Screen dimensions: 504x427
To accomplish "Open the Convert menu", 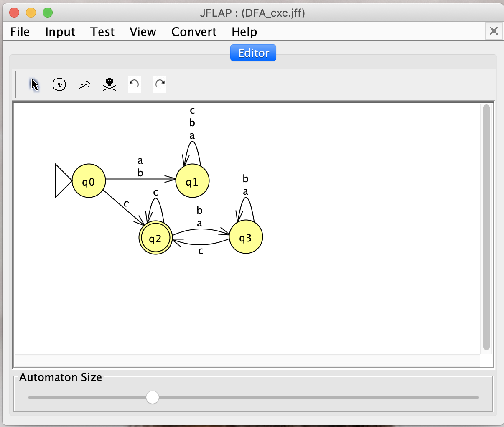I will pyautogui.click(x=194, y=32).
